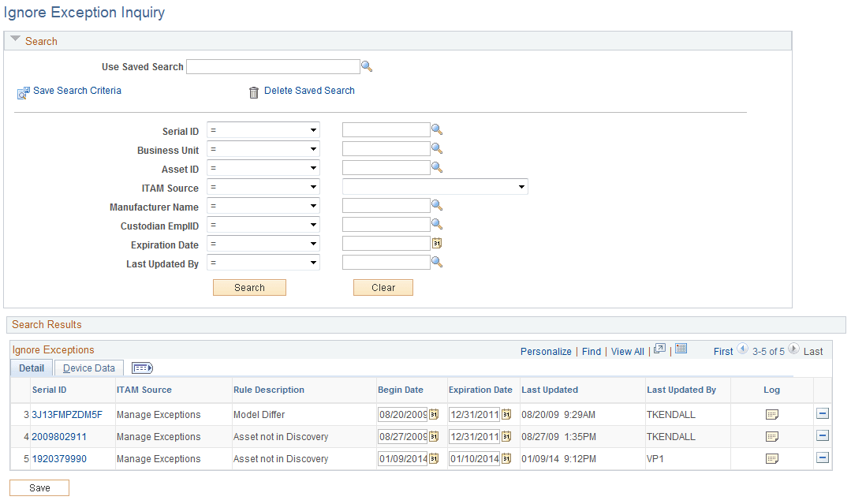Open serial ID 2009802911 link

point(58,435)
